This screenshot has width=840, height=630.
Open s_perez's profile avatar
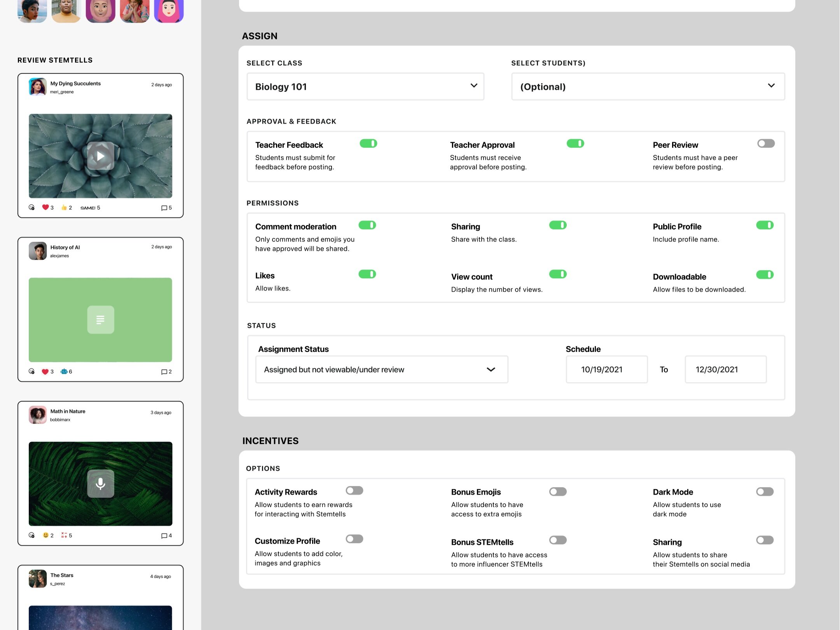point(38,579)
